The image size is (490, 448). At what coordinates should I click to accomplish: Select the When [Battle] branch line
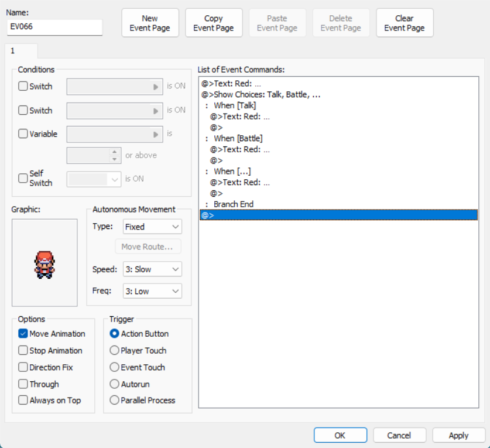338,138
